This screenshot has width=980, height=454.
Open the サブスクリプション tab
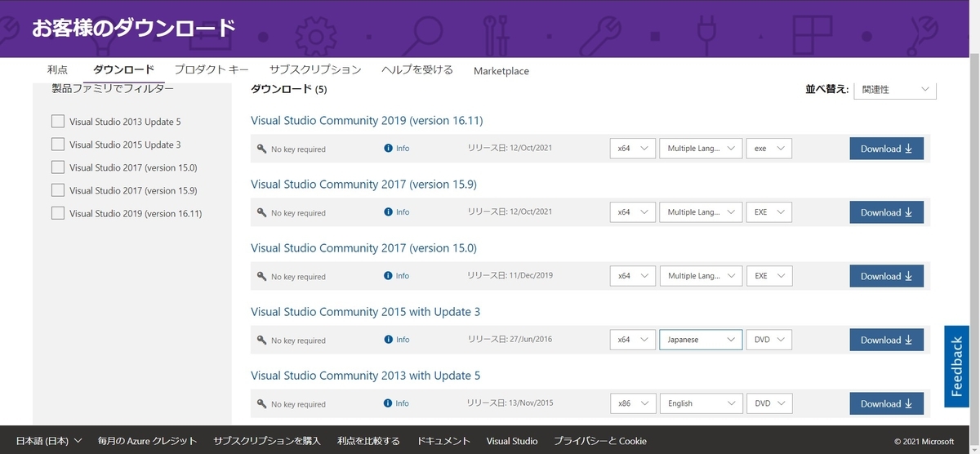315,70
